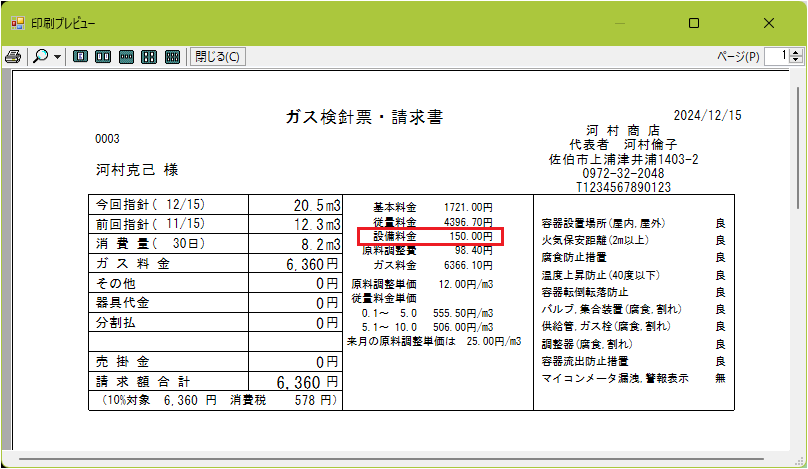Select the two-page preview layout
This screenshot has height=469, width=808.
pos(103,57)
